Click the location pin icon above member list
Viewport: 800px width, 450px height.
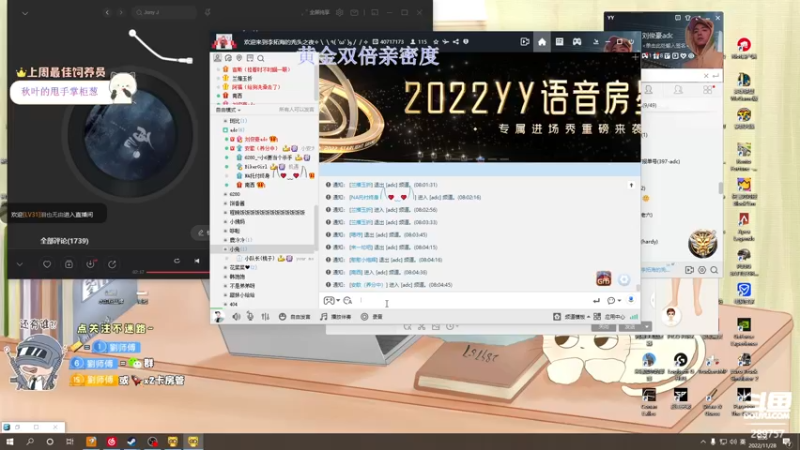(x=239, y=58)
